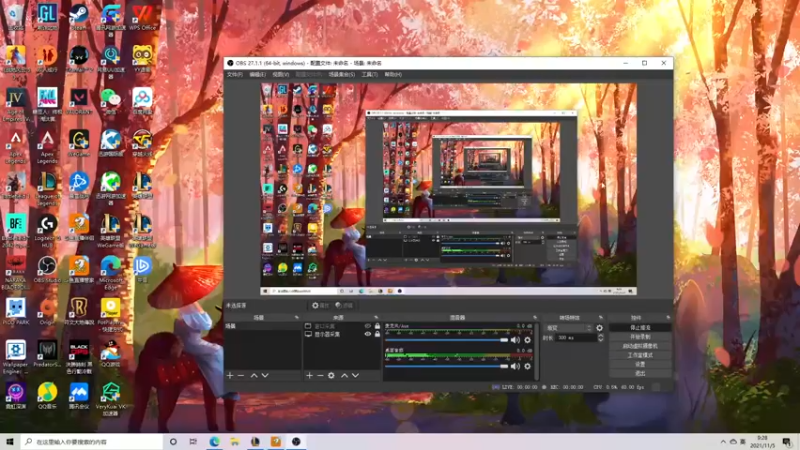Undock the 混音器 panel via header icon
Image resolution: width=800 pixels, height=450 pixels.
(x=535, y=317)
